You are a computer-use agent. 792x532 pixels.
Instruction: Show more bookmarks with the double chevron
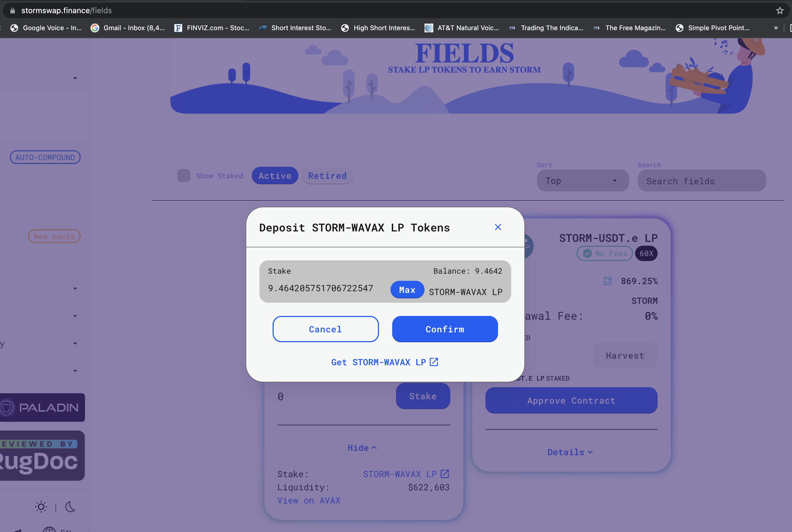pos(776,28)
